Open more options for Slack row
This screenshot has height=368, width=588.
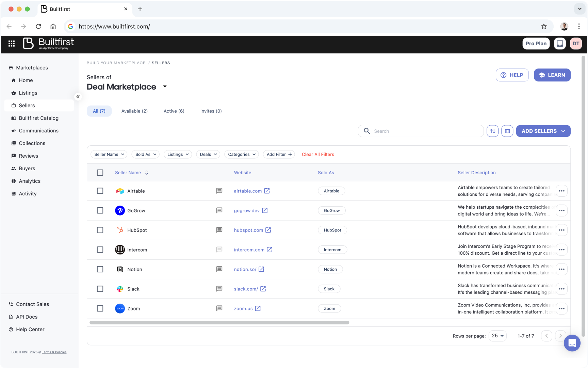tap(561, 289)
